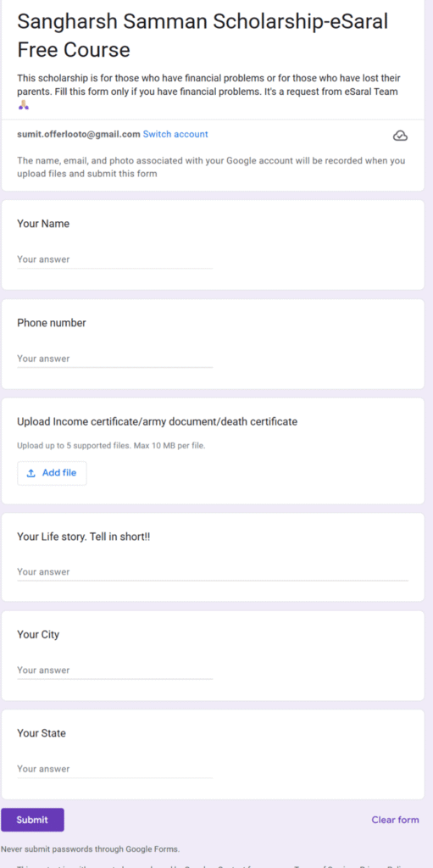Focus the Phone number answer field
The width and height of the screenshot is (433, 868).
(114, 359)
